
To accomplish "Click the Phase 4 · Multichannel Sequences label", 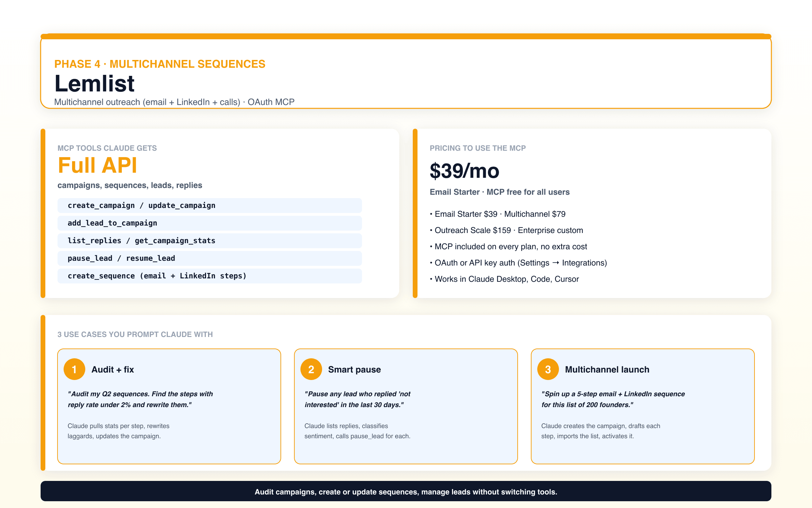I will 160,64.
